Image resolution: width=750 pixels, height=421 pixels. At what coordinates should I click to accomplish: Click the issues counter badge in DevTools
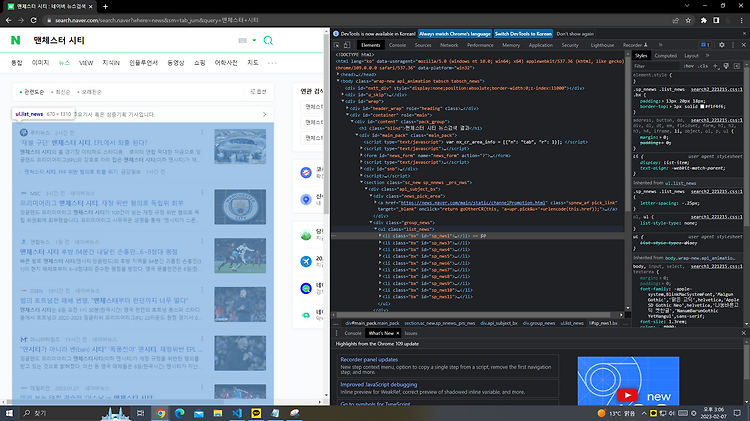tap(706, 45)
